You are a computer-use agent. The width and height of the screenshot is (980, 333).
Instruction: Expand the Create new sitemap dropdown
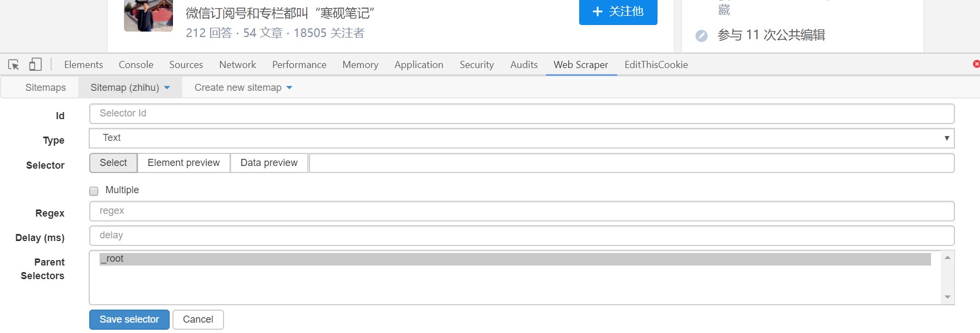[243, 88]
